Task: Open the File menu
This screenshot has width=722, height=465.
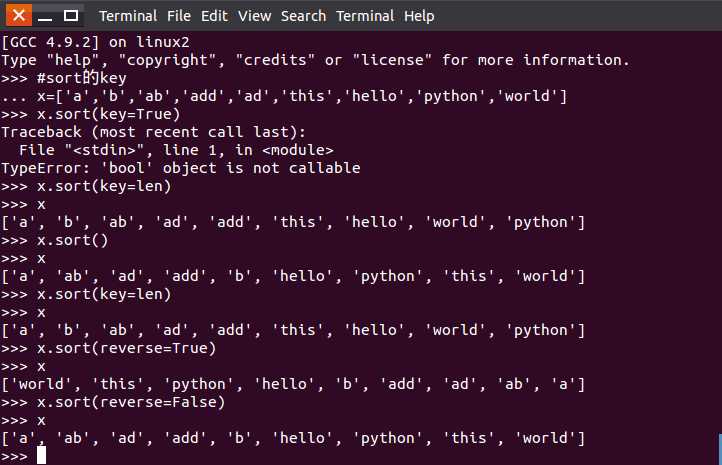Action: tap(179, 16)
